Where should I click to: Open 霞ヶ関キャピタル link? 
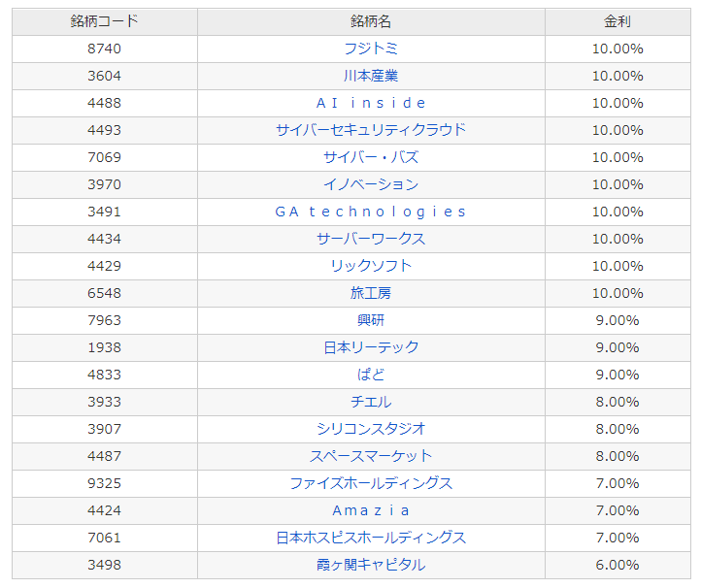coord(371,565)
